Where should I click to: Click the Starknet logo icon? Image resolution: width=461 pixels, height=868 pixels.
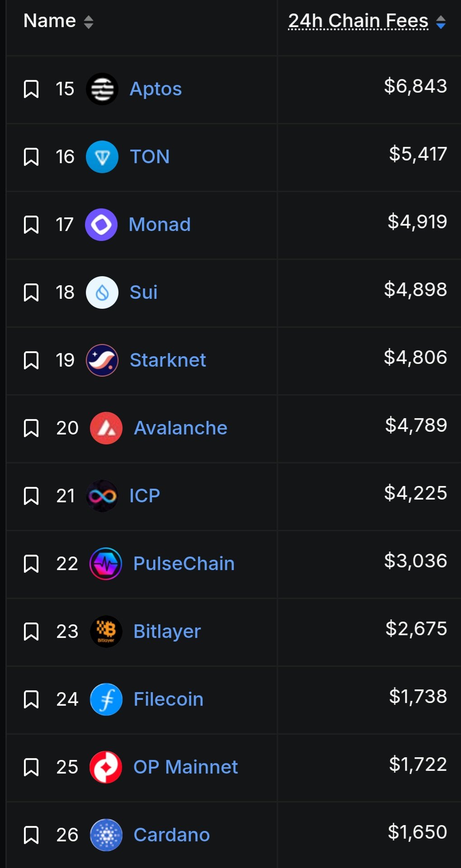tap(102, 360)
